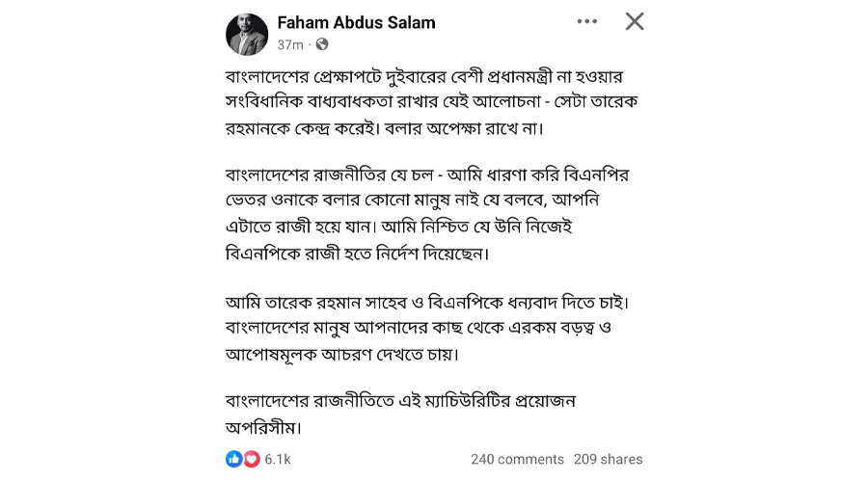The width and height of the screenshot is (868, 482).
Task: View the 6.1k reactions list
Action: point(278,459)
